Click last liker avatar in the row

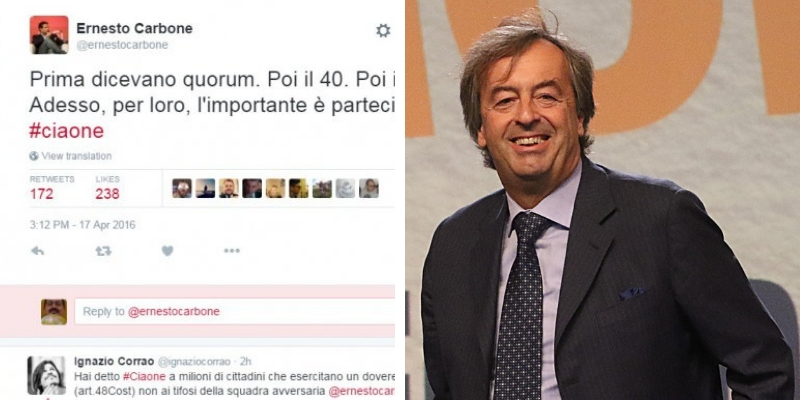point(369,188)
